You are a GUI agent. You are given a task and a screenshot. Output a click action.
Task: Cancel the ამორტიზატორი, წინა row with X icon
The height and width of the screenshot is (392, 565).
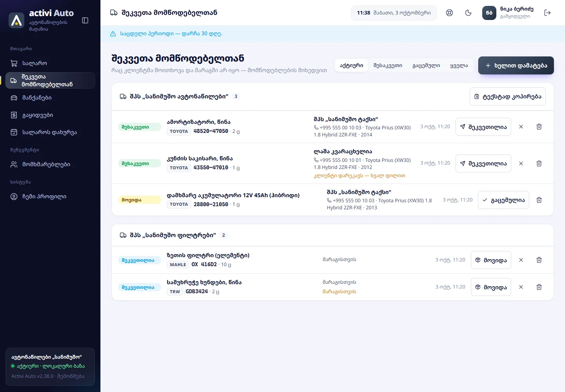[521, 127]
